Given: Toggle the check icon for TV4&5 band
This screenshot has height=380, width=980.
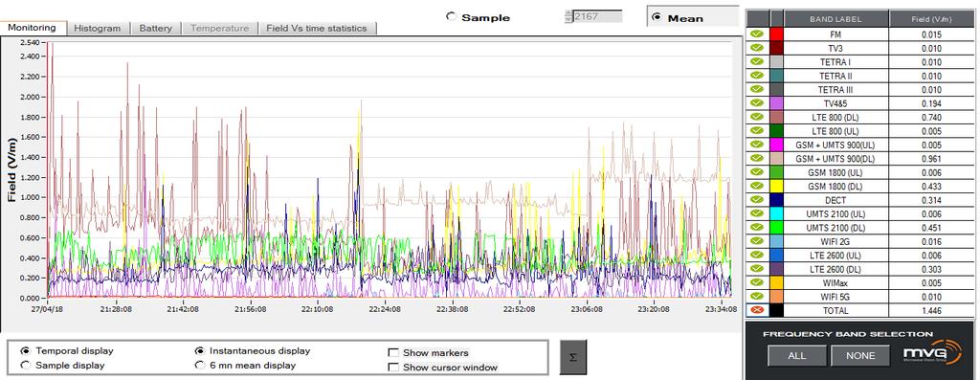Looking at the screenshot, I should tap(757, 103).
